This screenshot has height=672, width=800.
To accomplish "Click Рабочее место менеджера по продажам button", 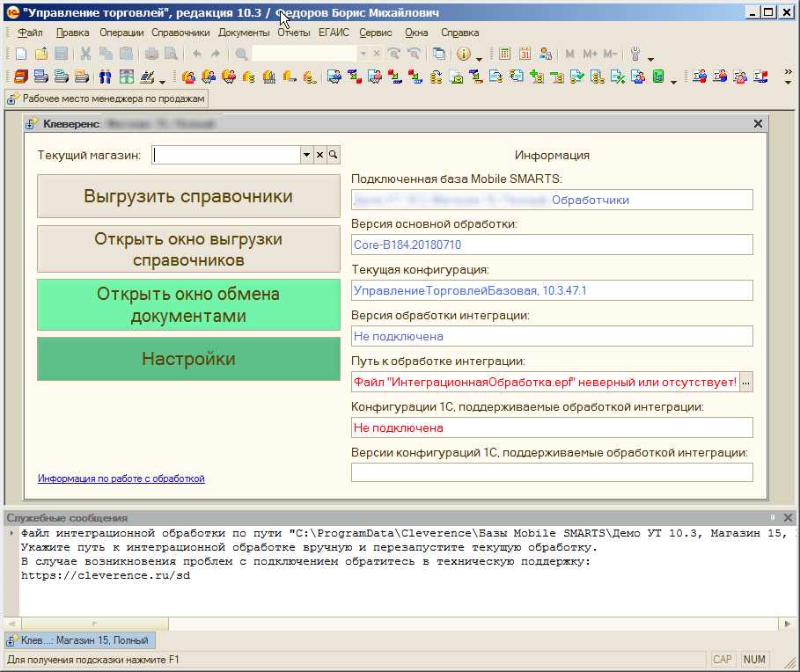I will tap(107, 99).
